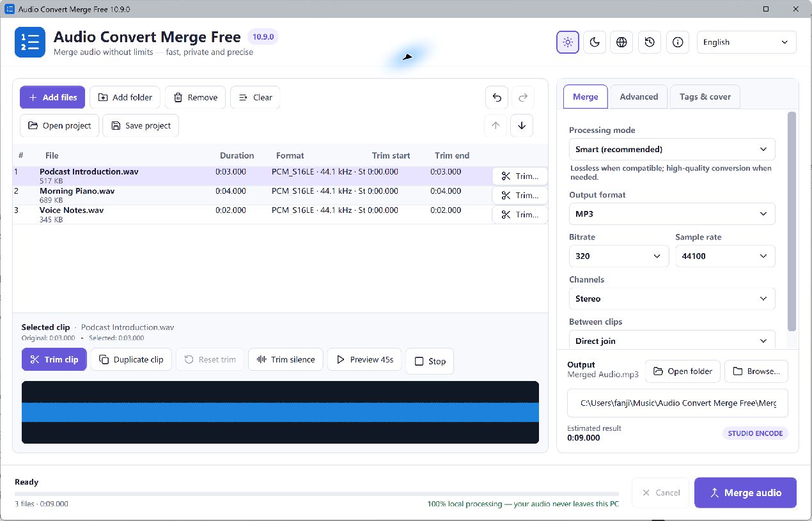The width and height of the screenshot is (812, 521).
Task: Click the merge progress bar
Action: click(x=316, y=494)
